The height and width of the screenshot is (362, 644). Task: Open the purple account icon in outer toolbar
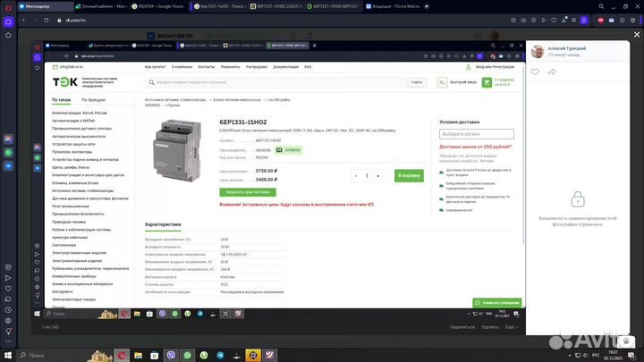[x=583, y=20]
